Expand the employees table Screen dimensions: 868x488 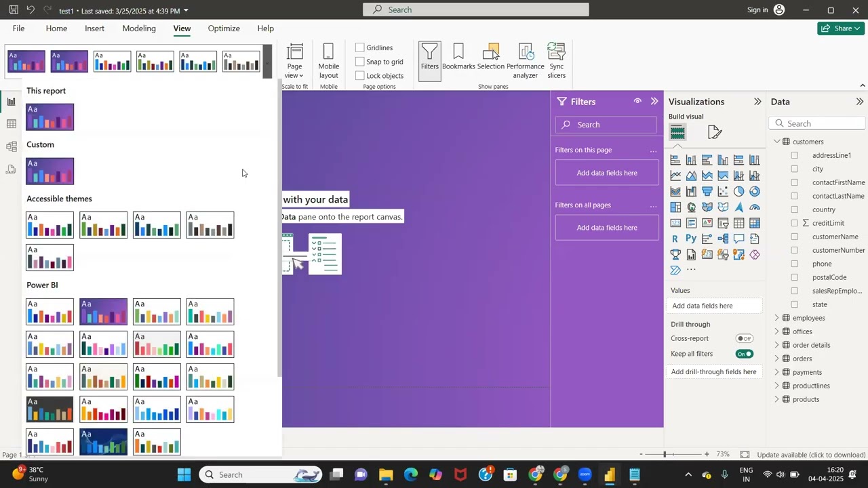(x=777, y=318)
